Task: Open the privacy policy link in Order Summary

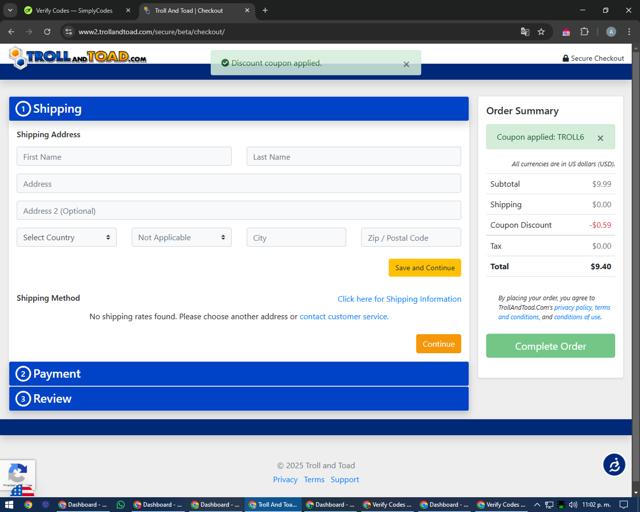Action: pos(573,307)
